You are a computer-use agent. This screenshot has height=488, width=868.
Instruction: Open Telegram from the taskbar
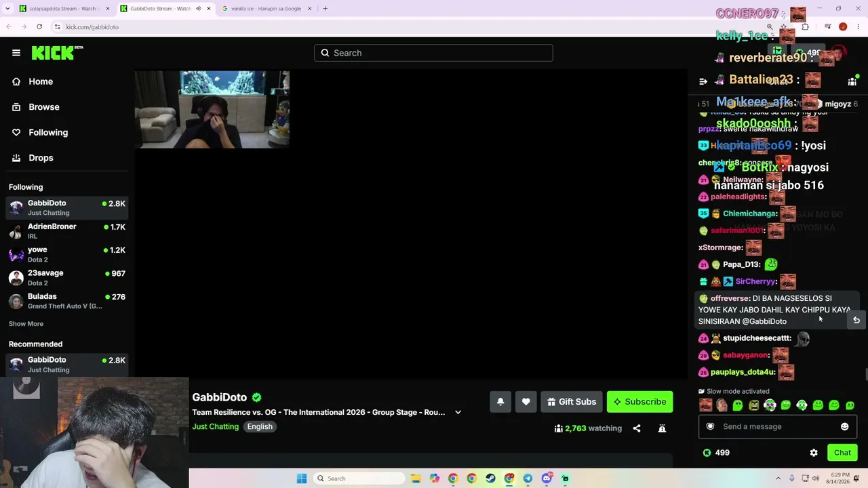(x=528, y=479)
